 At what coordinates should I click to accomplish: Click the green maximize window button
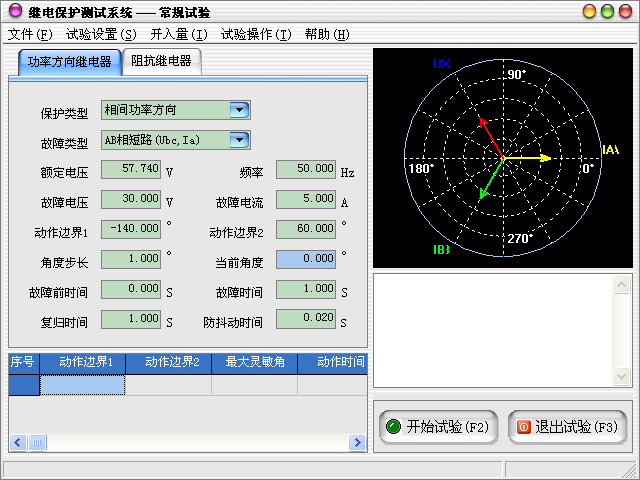click(607, 11)
